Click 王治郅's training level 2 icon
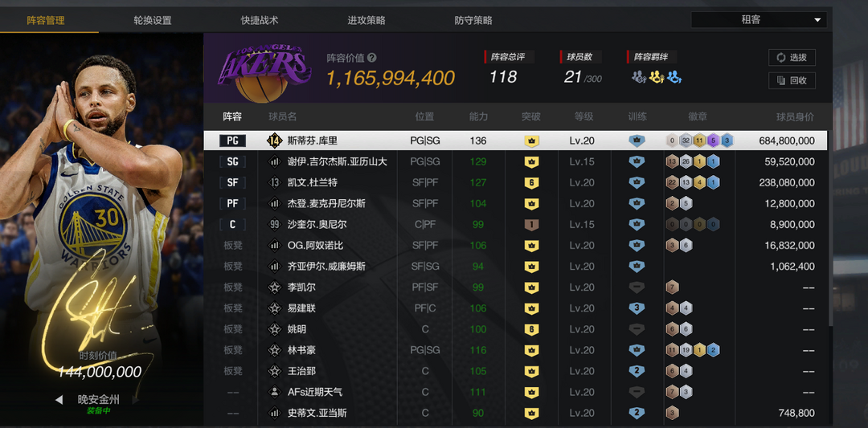 (637, 371)
